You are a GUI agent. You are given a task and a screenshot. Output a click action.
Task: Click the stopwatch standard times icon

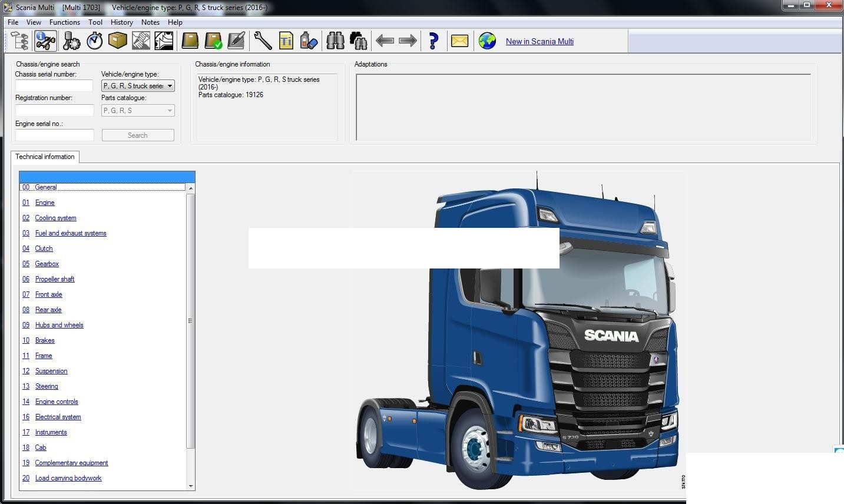93,41
